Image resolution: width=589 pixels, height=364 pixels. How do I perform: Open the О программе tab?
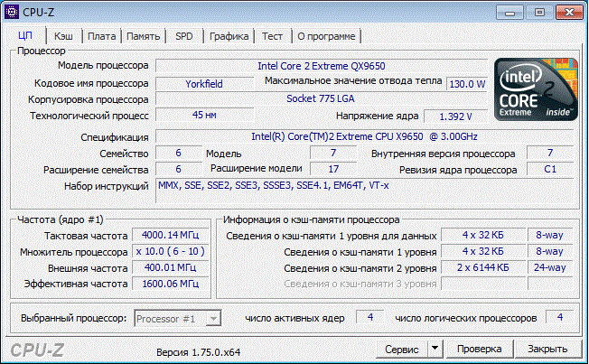pos(326,36)
